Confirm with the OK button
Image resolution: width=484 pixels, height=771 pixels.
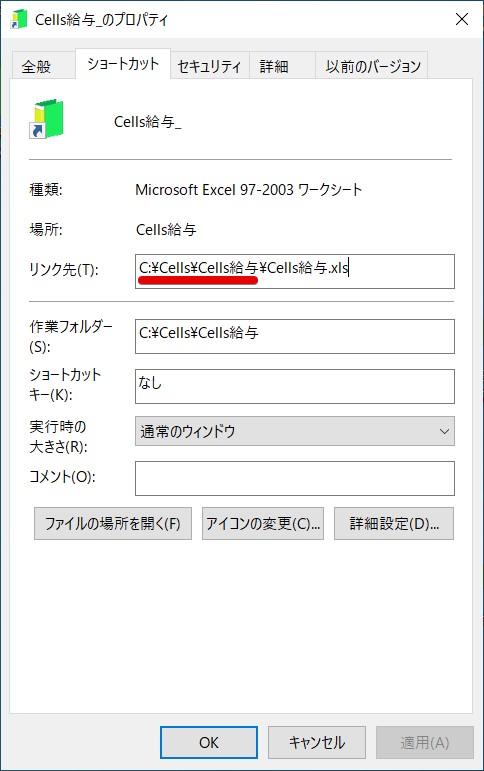(x=209, y=742)
